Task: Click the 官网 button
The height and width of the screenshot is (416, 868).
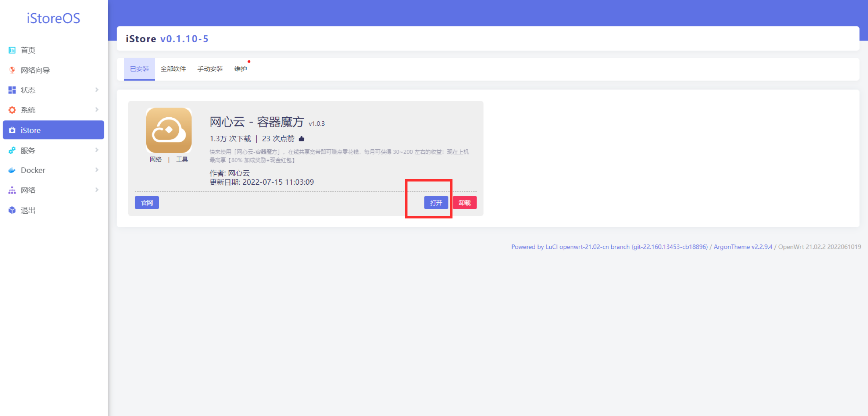Action: [147, 203]
